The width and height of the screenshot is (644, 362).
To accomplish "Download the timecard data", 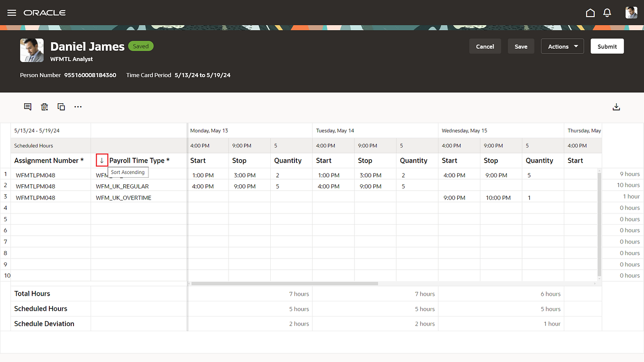I will click(x=616, y=107).
